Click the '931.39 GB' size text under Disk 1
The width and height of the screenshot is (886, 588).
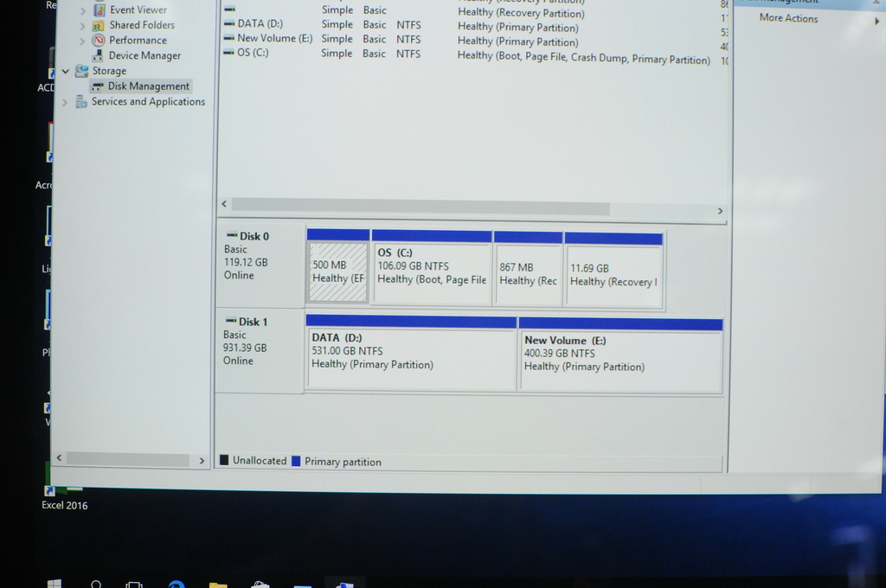244,348
